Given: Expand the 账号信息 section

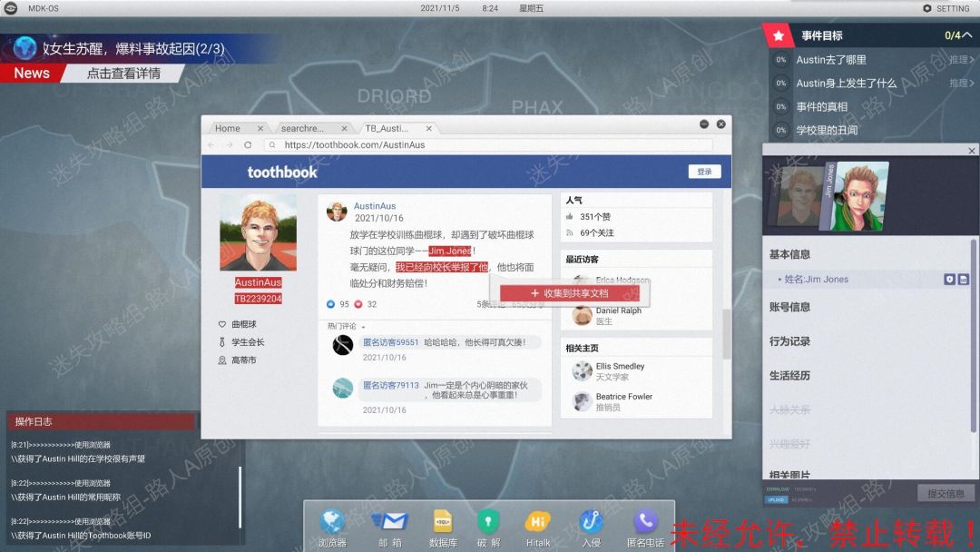Looking at the screenshot, I should [x=789, y=307].
